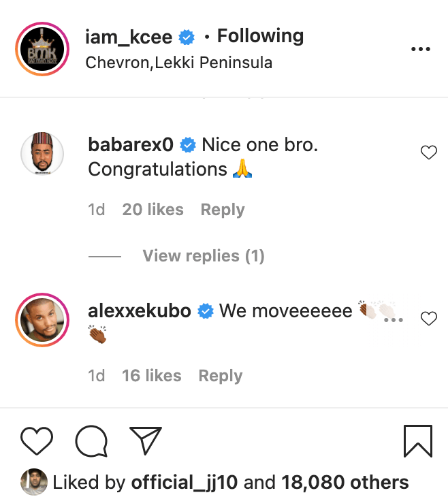448x497 pixels.
Task: Open comments via speech bubble icon
Action: point(91,441)
